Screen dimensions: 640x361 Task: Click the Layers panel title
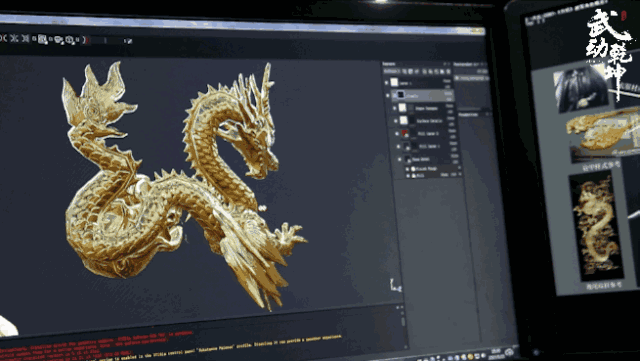click(x=389, y=64)
